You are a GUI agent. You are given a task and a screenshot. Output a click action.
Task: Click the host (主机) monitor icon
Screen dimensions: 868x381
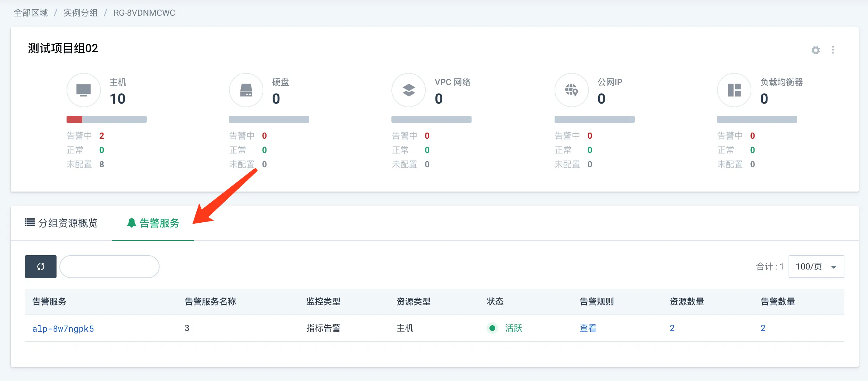83,90
